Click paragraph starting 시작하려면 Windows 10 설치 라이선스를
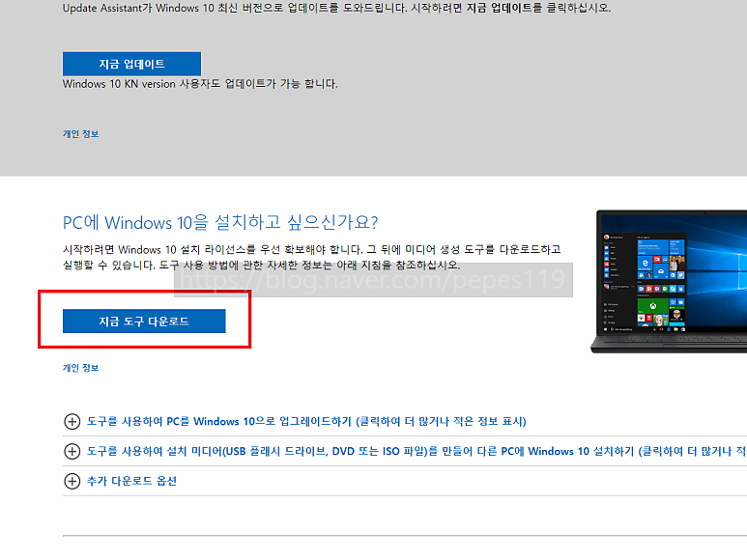Screen dimensions: 747x560 pos(312,257)
